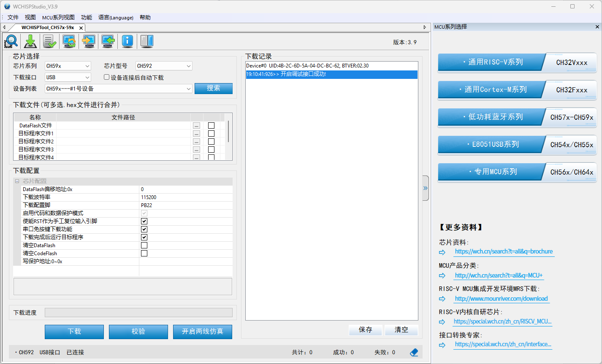
Task: Click 清空 to clear the download log
Action: (401, 330)
